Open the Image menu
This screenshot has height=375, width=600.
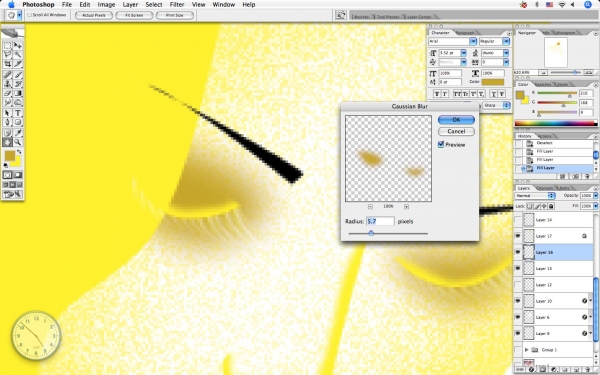pos(106,5)
